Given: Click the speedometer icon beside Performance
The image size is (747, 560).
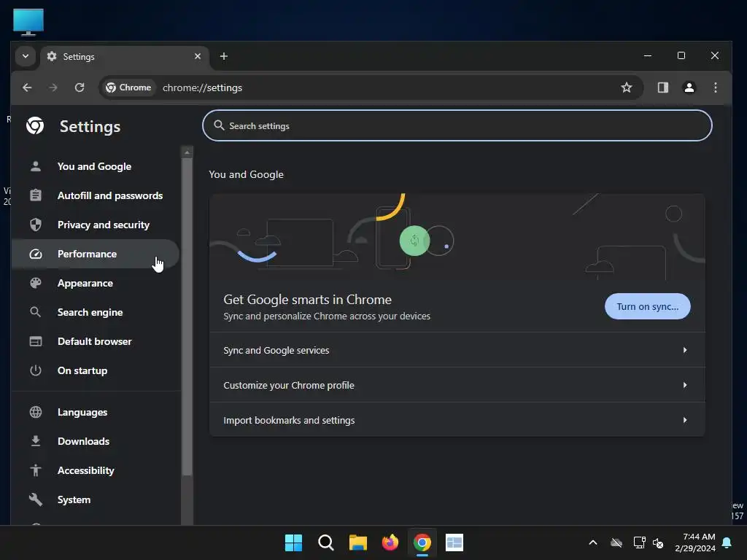Looking at the screenshot, I should pyautogui.click(x=36, y=254).
